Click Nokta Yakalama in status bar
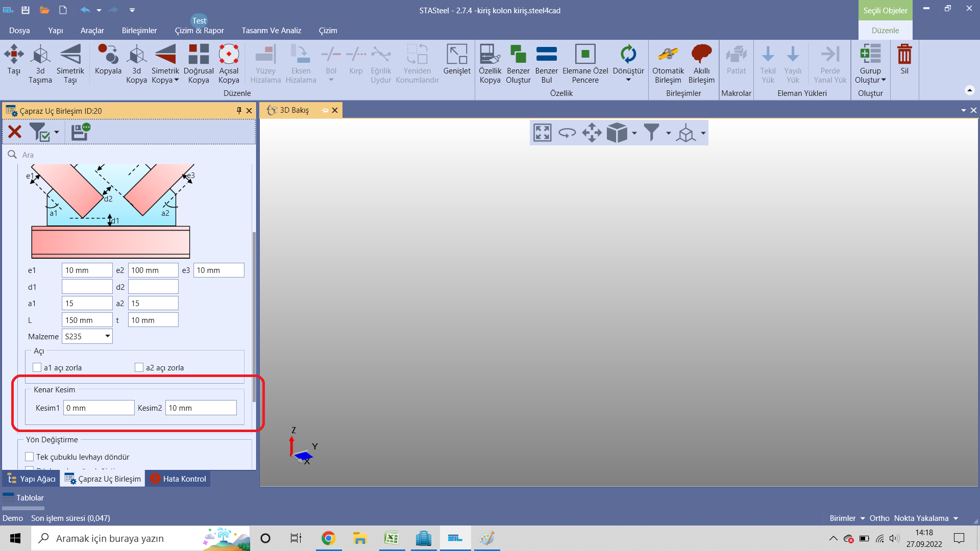This screenshot has width=980, height=551. [x=921, y=518]
